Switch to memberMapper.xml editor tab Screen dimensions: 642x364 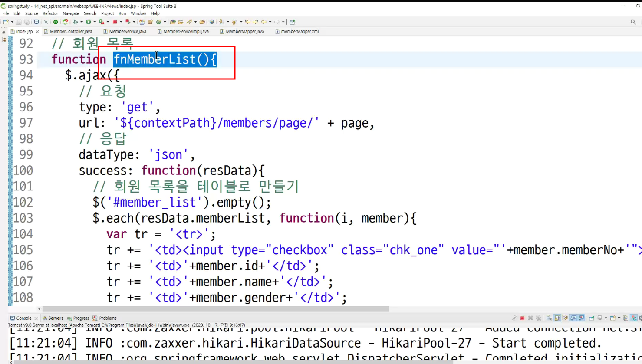click(298, 31)
